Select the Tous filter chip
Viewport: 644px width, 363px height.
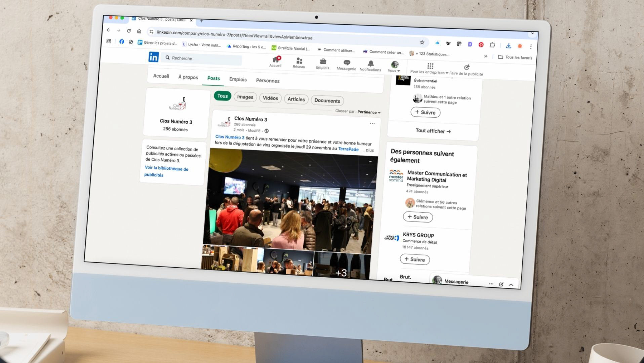223,96
